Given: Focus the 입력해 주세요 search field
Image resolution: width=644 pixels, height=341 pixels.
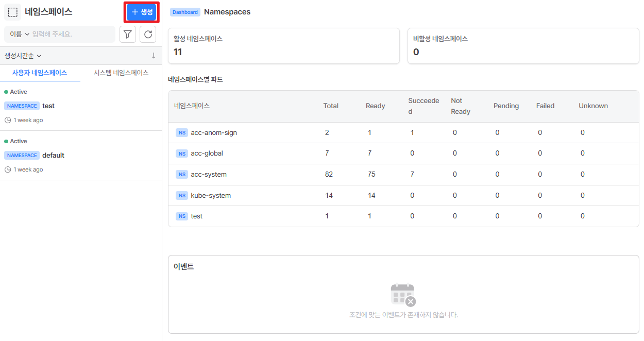Looking at the screenshot, I should [72, 34].
